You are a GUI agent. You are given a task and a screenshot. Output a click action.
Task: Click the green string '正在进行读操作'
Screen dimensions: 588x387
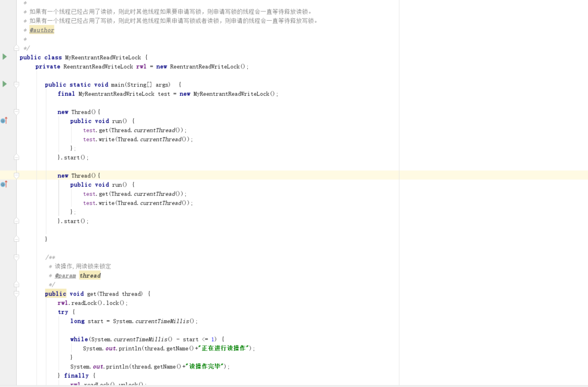click(224, 348)
